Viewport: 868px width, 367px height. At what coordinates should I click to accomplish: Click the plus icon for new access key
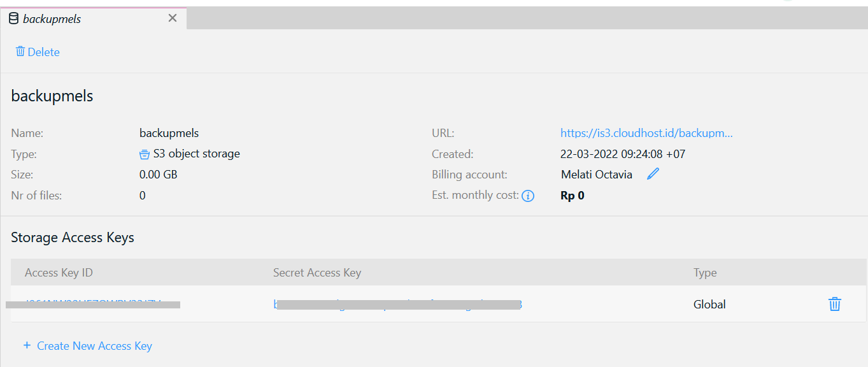pyautogui.click(x=27, y=345)
